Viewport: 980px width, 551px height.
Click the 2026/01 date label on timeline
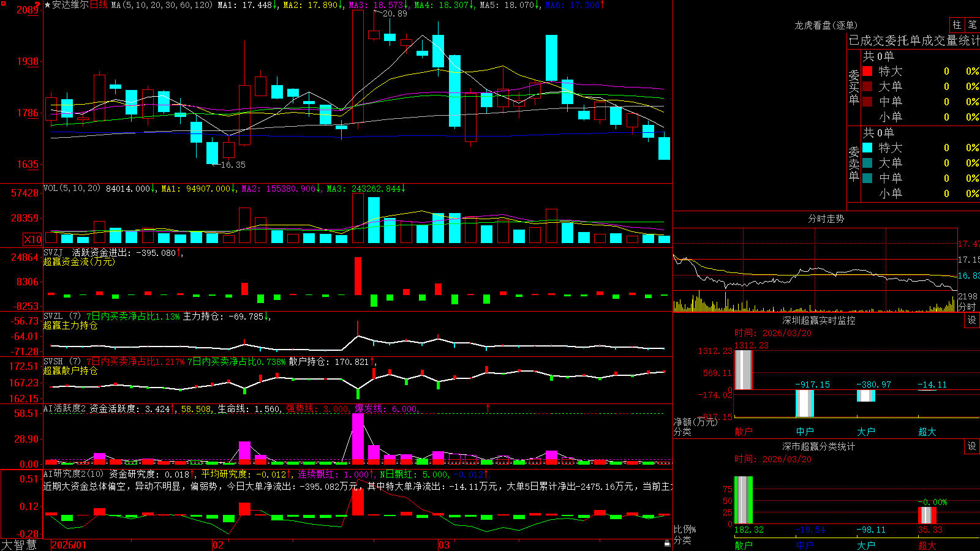coord(69,545)
